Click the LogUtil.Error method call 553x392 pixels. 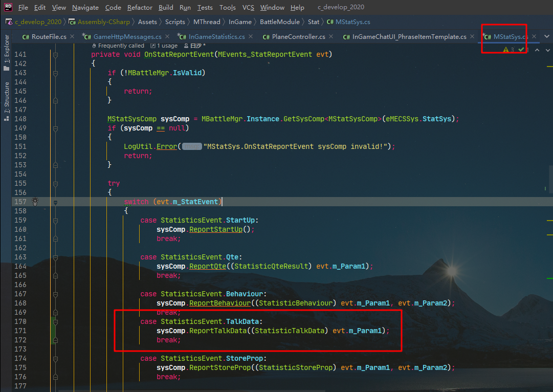click(167, 146)
